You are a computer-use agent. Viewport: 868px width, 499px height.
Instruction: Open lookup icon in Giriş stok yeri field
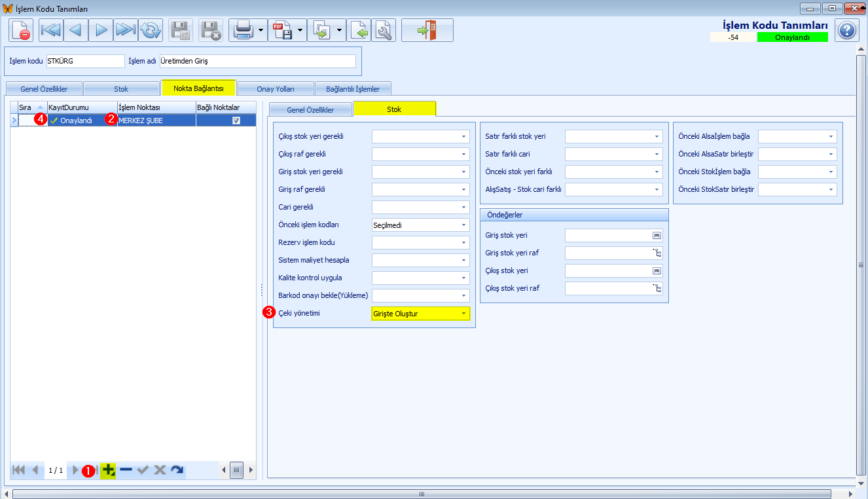pyautogui.click(x=657, y=235)
